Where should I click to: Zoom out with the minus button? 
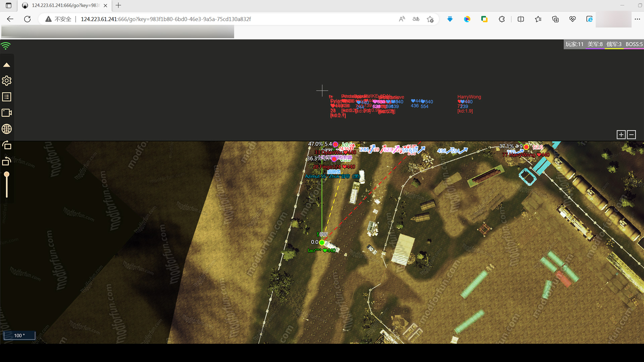[x=631, y=135]
